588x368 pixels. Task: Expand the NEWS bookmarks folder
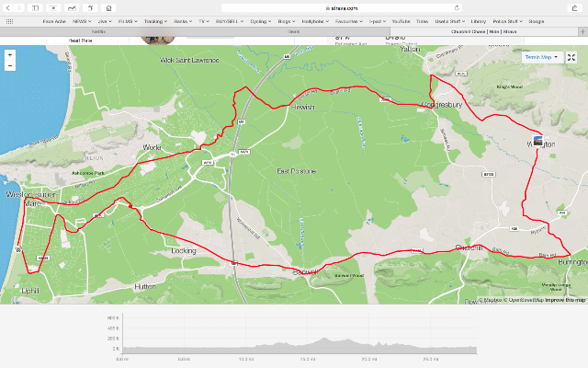tap(82, 21)
